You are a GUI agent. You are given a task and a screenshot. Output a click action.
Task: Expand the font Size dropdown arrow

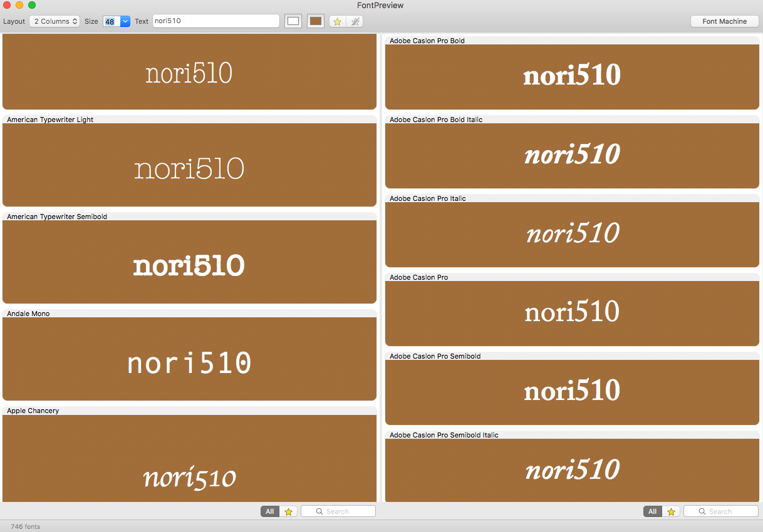[x=125, y=21]
